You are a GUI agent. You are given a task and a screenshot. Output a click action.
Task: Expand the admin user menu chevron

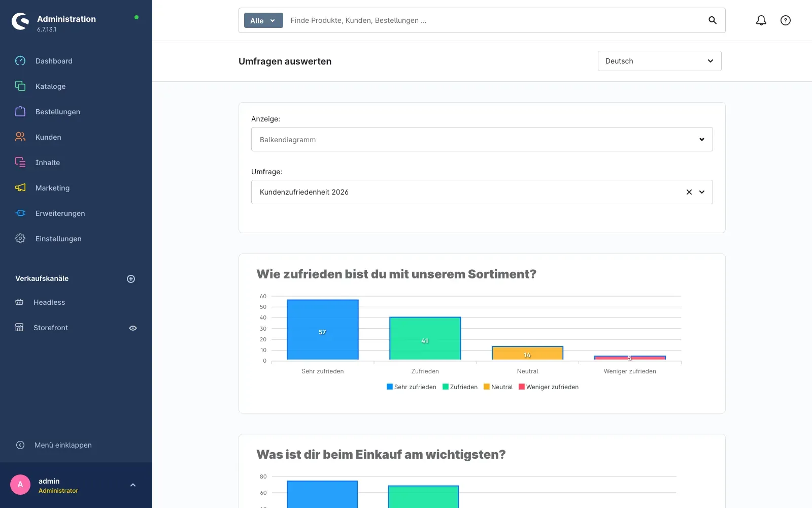tap(133, 485)
